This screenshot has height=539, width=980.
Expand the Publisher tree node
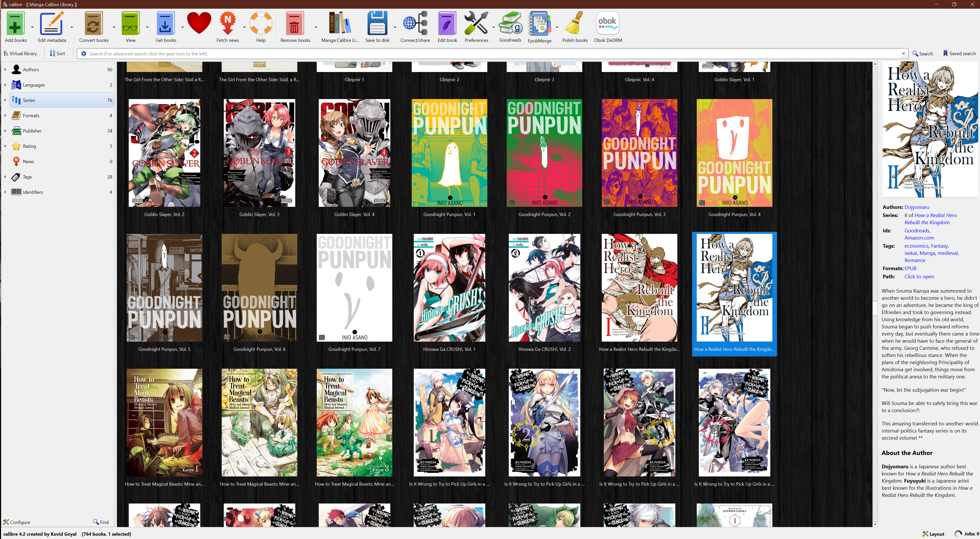5,131
